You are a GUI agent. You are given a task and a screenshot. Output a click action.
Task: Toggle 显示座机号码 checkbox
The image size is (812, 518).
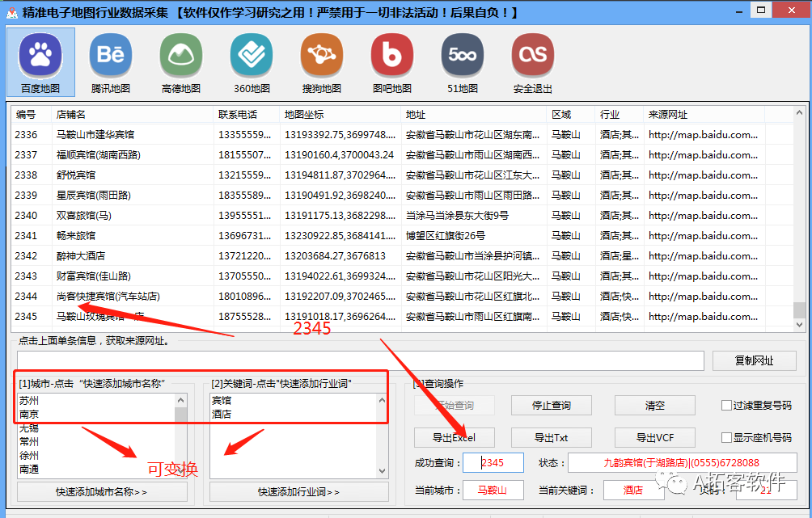tap(726, 438)
